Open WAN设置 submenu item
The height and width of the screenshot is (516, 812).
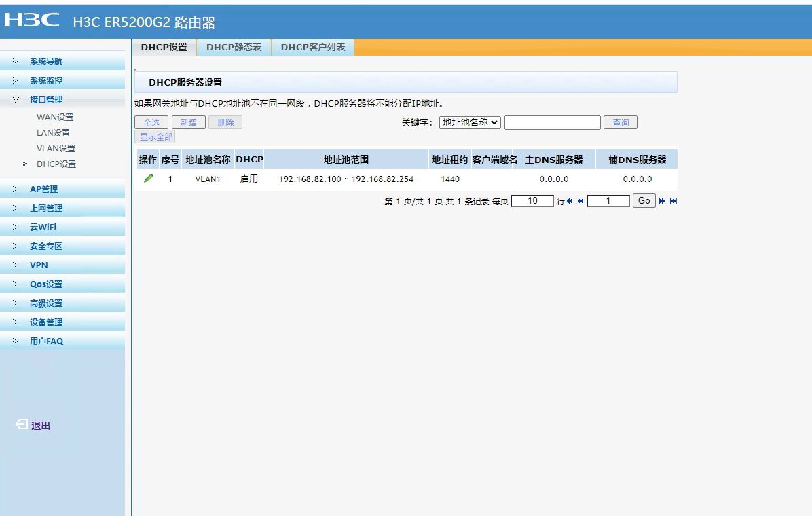pyautogui.click(x=55, y=117)
